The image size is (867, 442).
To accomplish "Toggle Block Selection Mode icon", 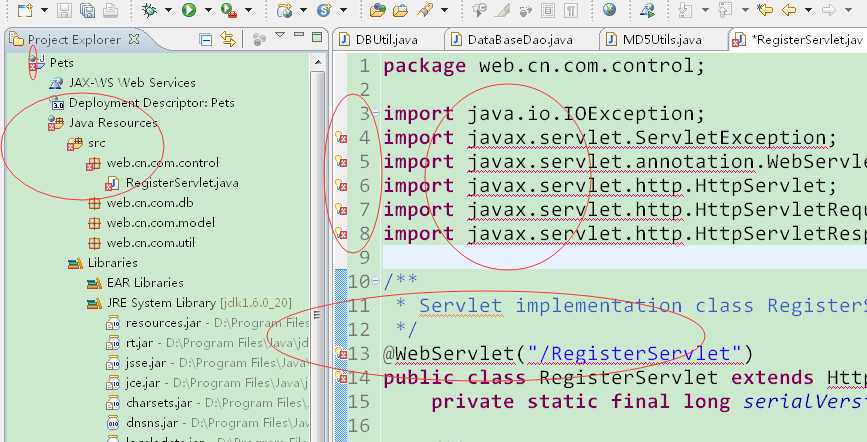I will 548,10.
